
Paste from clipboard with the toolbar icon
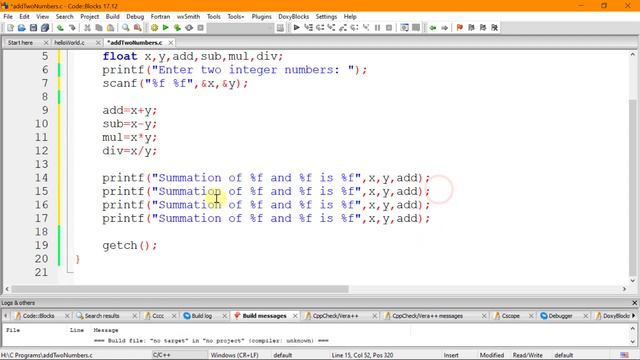pos(110,28)
